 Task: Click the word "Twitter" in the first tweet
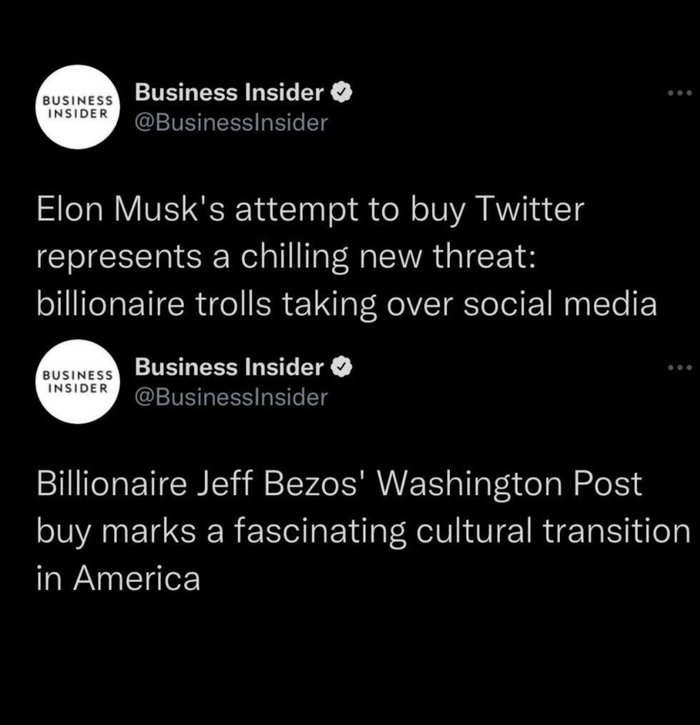point(528,211)
